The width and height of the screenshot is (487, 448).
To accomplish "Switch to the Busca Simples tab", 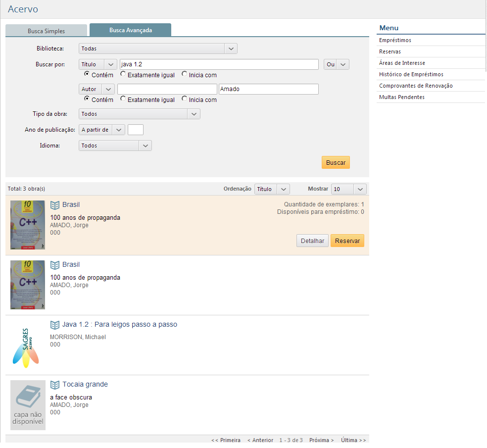I will 46,31.
